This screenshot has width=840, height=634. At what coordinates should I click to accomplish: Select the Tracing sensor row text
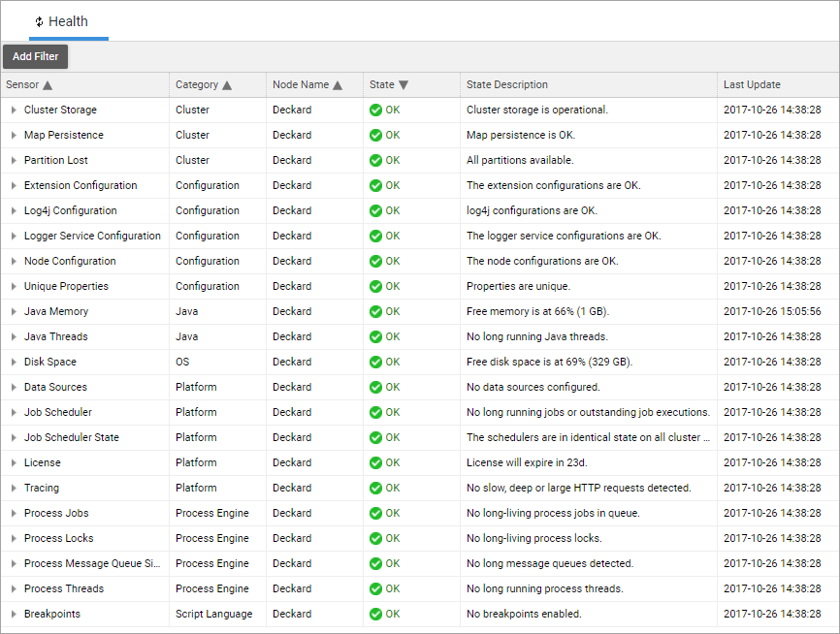(42, 488)
